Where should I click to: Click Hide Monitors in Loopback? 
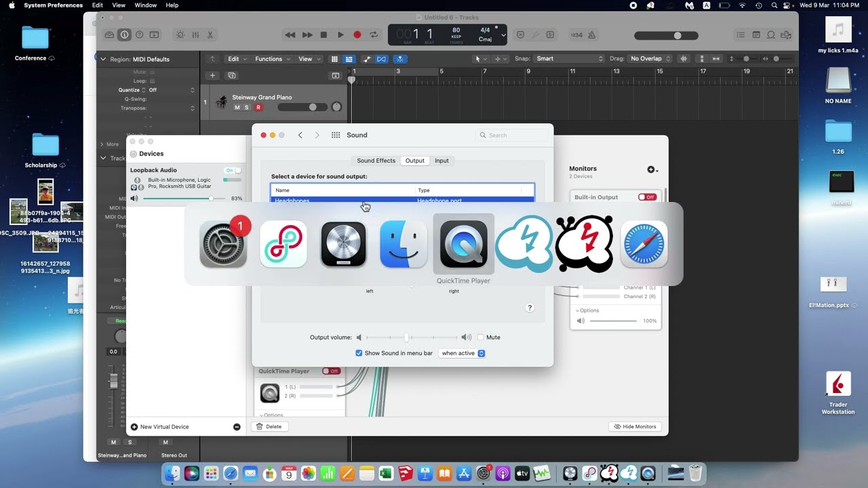click(x=635, y=426)
